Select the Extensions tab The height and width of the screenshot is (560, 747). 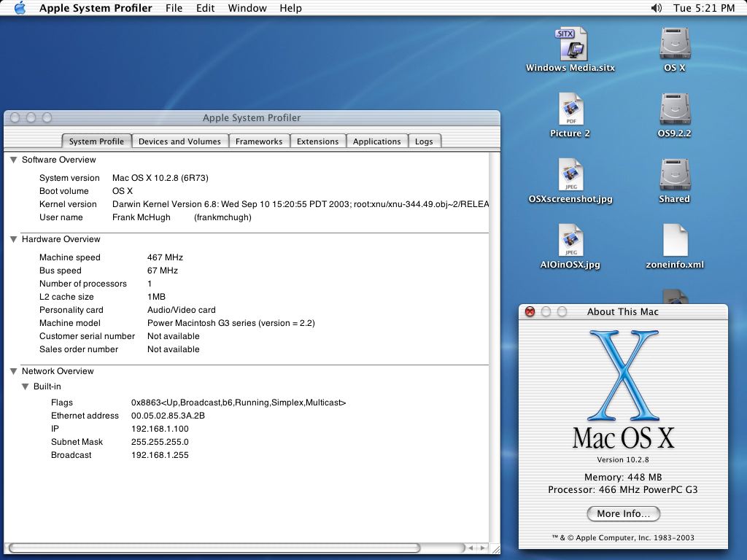pyautogui.click(x=318, y=141)
